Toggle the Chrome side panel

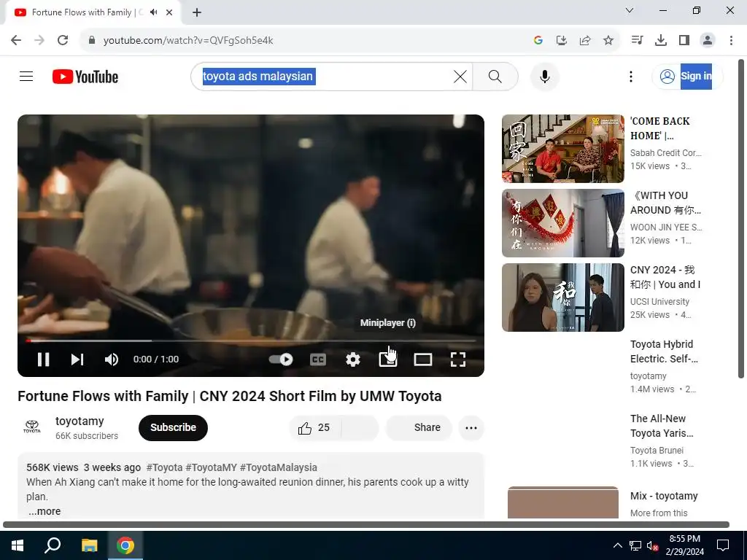(684, 41)
